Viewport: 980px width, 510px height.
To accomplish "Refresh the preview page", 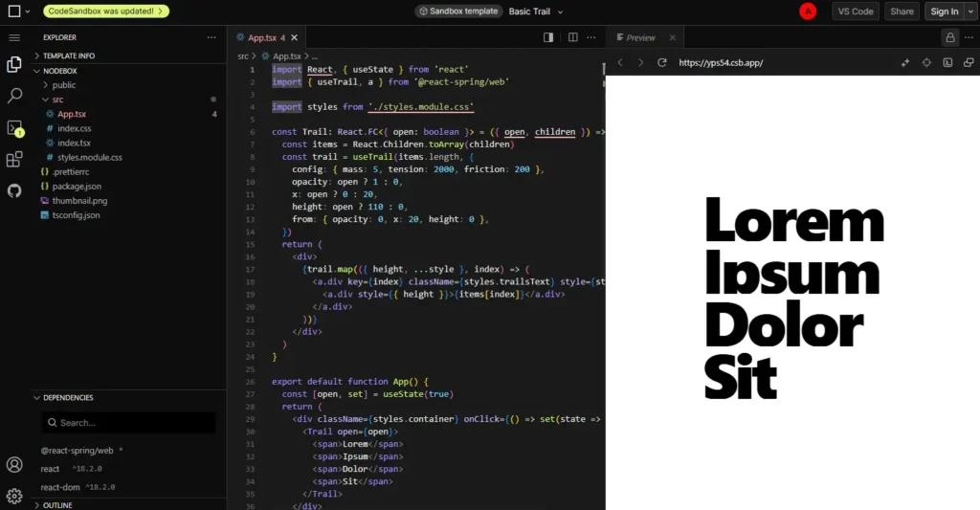I will (x=662, y=62).
